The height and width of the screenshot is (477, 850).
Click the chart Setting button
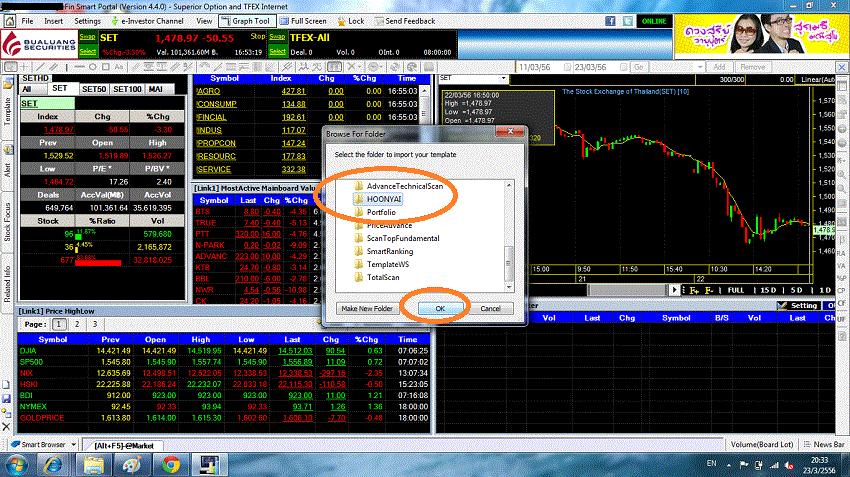pos(798,306)
